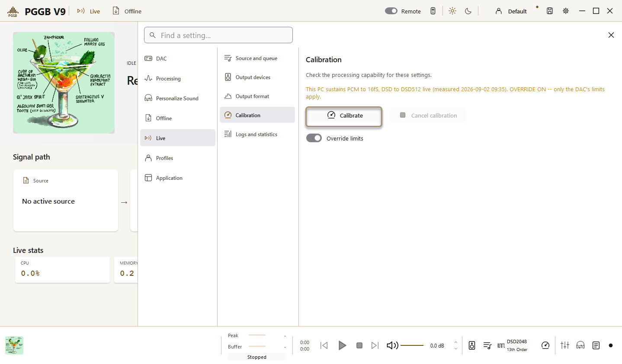
Task: Open the DAC settings category
Action: click(177, 59)
